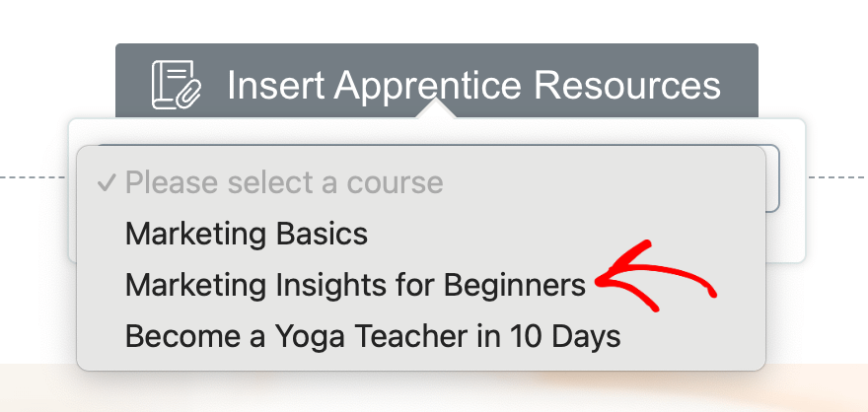
Task: Click the word Apprentice in the header
Action: pos(427,87)
